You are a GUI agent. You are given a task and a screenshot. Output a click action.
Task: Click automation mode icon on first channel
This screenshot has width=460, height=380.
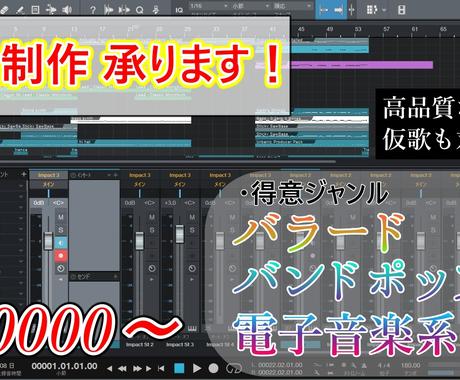pyautogui.click(x=61, y=269)
